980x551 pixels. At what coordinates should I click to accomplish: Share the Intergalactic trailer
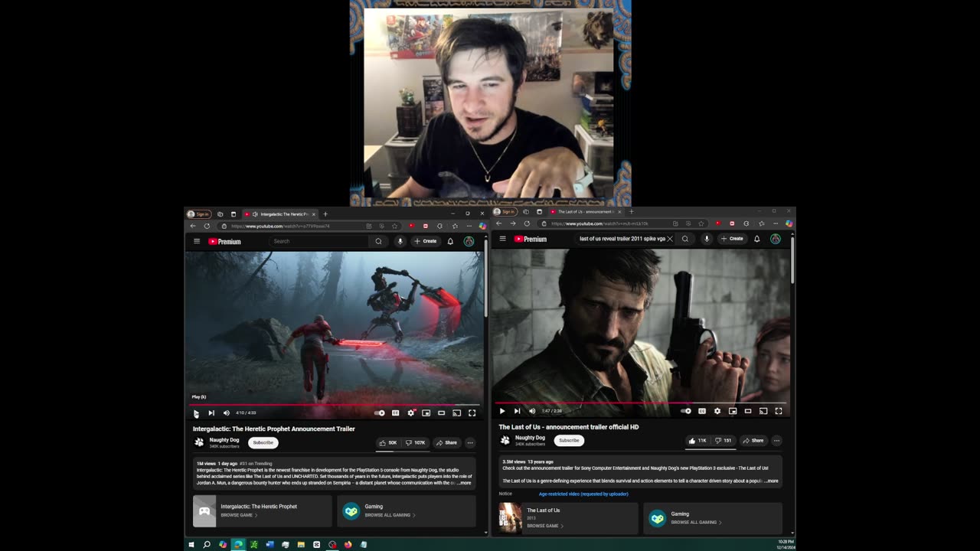pos(446,442)
